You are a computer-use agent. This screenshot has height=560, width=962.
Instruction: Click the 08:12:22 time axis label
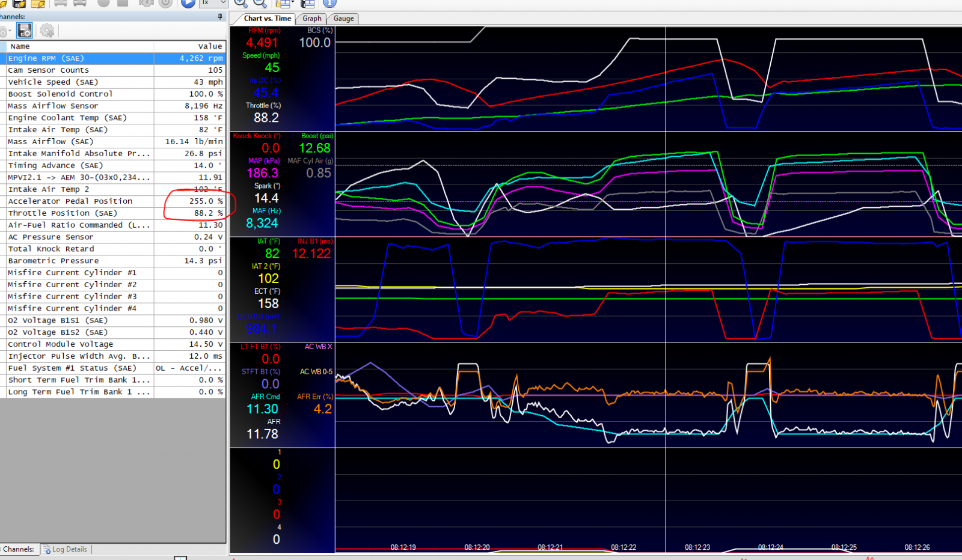coord(623,547)
